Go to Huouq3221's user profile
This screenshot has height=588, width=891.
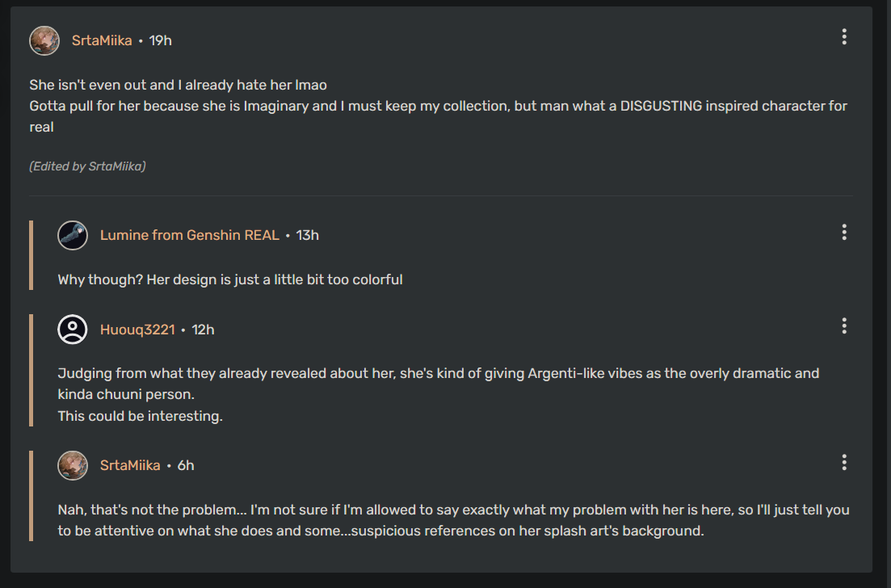[137, 330]
